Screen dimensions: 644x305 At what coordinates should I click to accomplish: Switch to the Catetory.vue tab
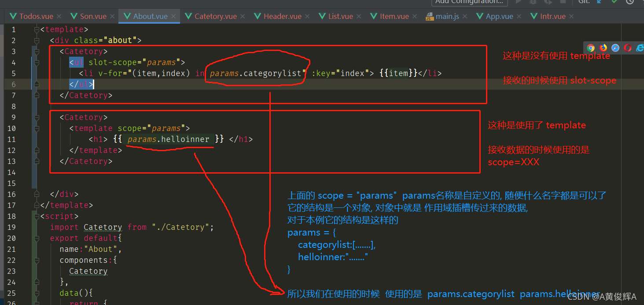[x=216, y=16]
